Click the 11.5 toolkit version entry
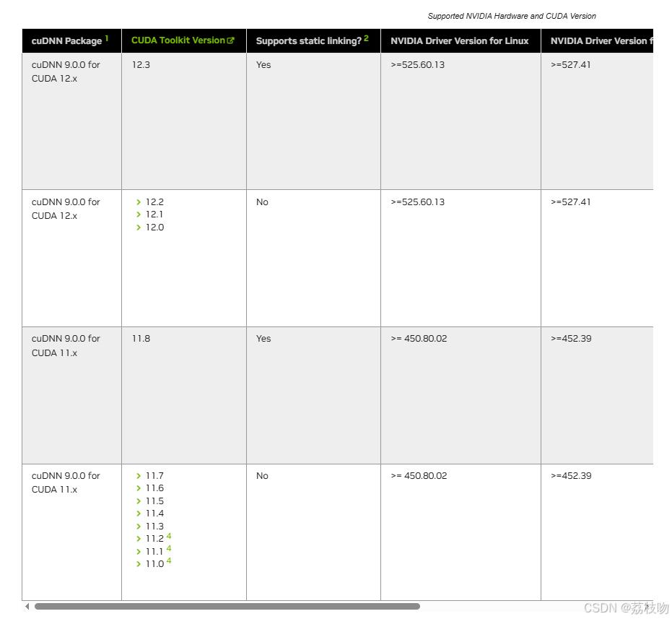Viewport: 672px width, 619px height. [x=154, y=501]
